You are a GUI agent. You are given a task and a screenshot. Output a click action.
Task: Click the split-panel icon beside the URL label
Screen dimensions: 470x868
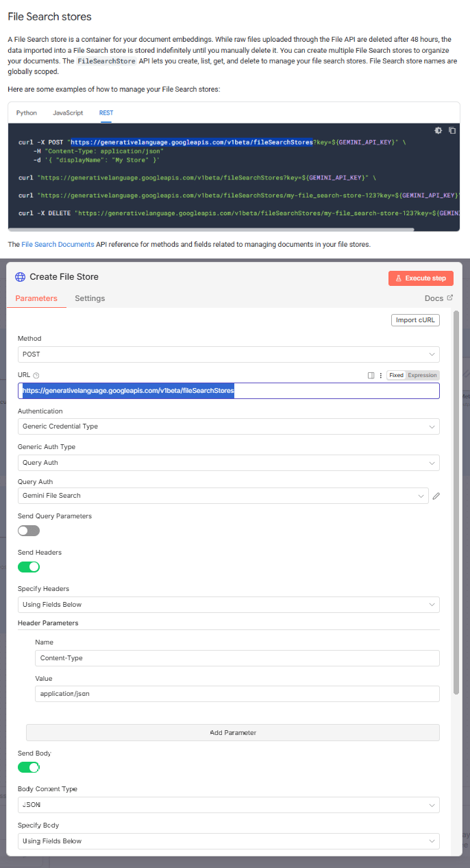coord(371,375)
